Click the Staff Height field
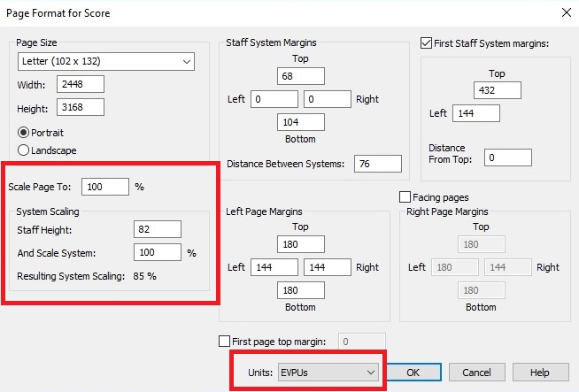This screenshot has height=392, width=579. point(157,229)
